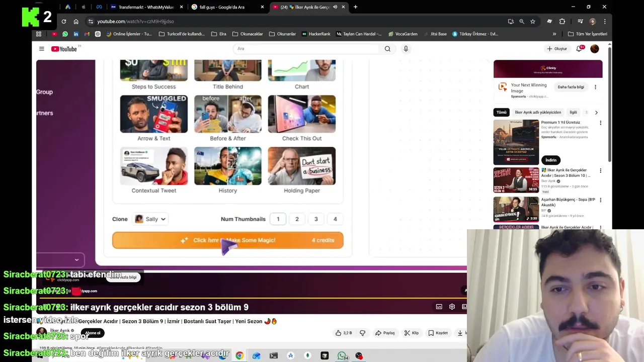The image size is (644, 362).
Task: Dislike the video with thumbs down
Action: pyautogui.click(x=362, y=333)
